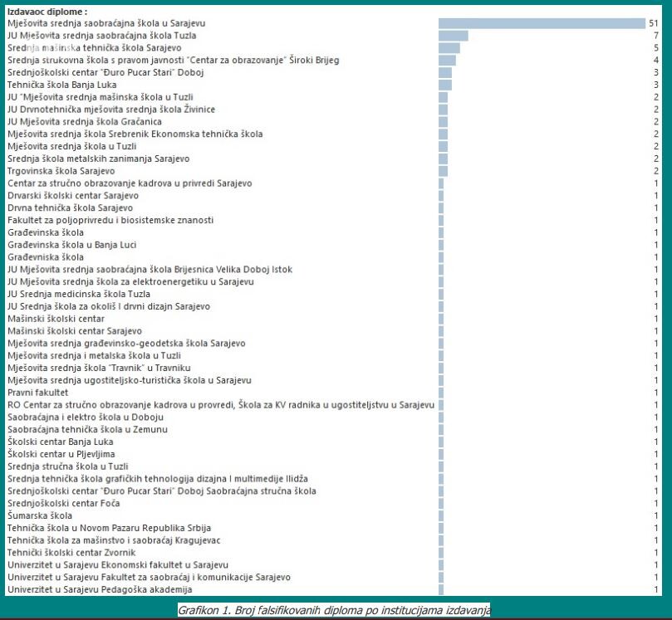Select the "JU Srednja medicinska škola Tuzla" entry
This screenshot has height=620, width=672.
(x=79, y=294)
